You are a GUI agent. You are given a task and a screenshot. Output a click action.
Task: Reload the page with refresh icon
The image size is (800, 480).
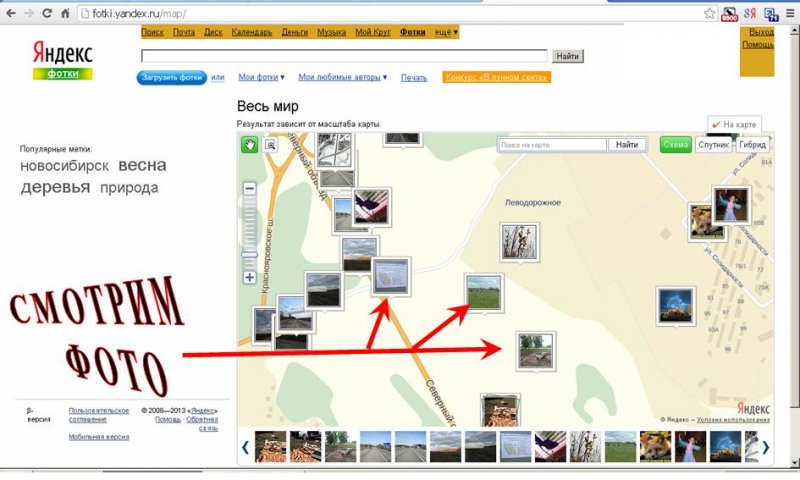(47, 14)
